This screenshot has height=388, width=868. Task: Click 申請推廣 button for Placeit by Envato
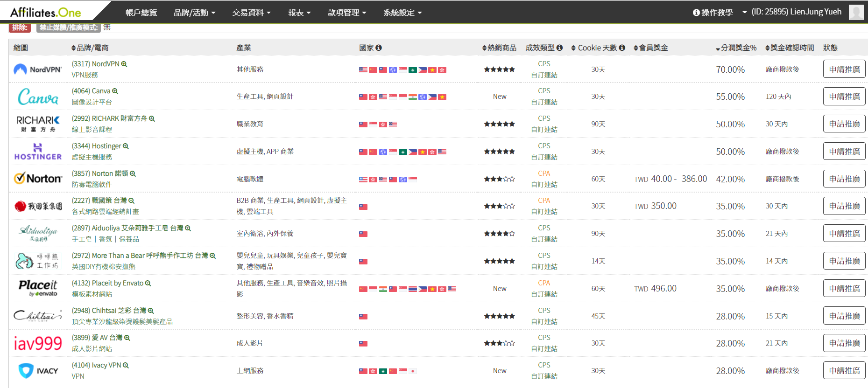tap(844, 289)
